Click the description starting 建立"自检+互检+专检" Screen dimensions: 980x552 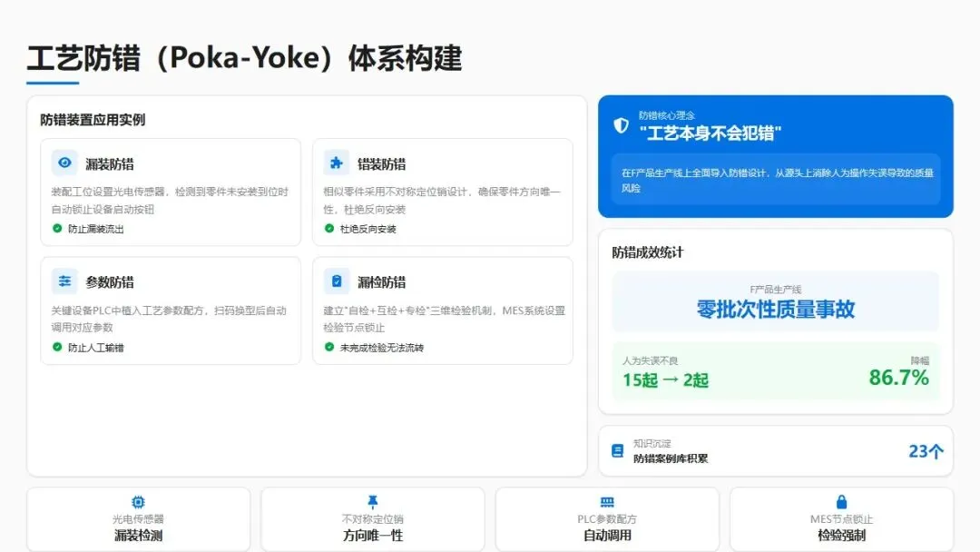pyautogui.click(x=444, y=319)
